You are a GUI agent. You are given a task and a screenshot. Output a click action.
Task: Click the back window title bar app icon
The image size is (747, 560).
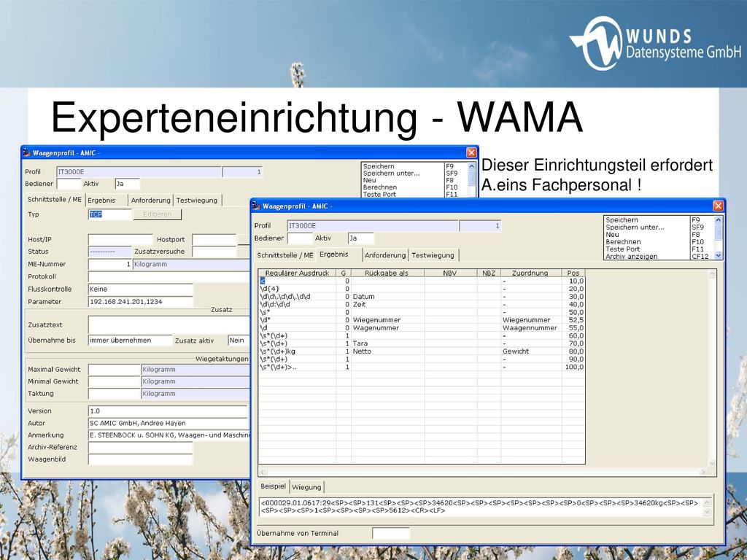[27, 152]
